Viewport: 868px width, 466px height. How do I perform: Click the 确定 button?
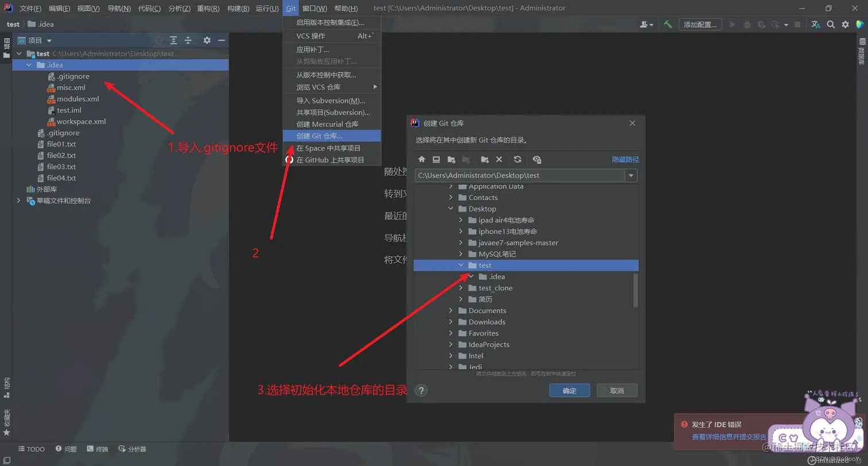click(x=569, y=391)
